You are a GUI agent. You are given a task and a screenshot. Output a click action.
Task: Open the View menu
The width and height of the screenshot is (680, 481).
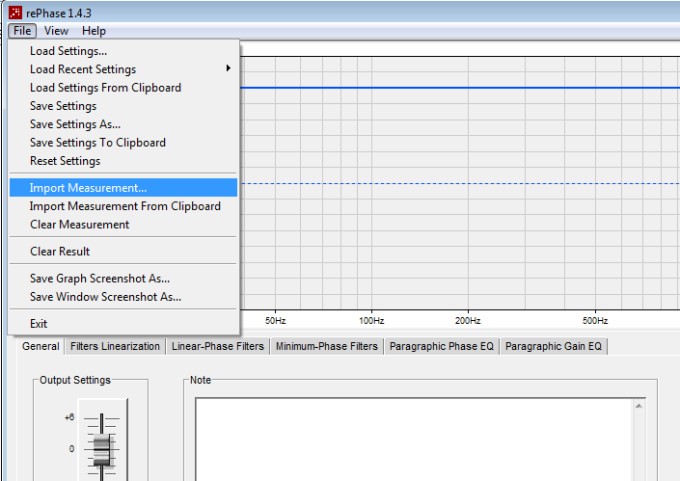click(56, 31)
